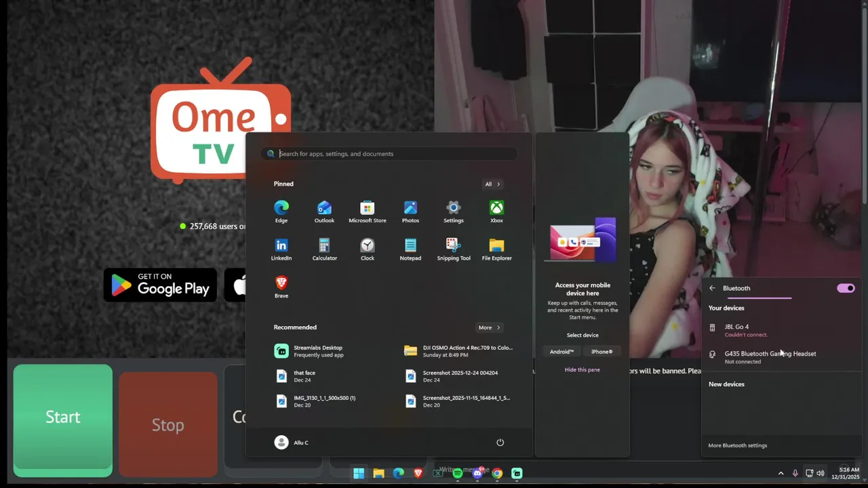This screenshot has height=488, width=868.
Task: Open the Allu C user account menu
Action: [292, 443]
